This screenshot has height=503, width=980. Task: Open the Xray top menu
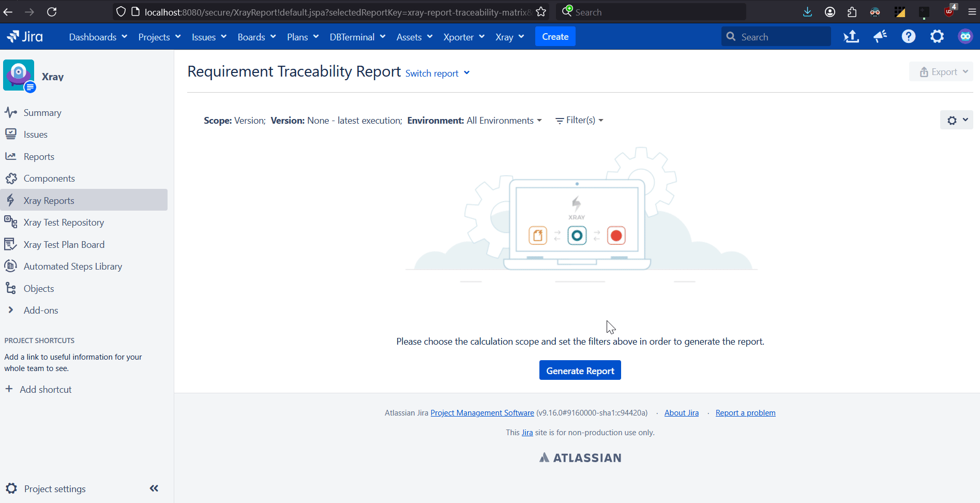tap(509, 37)
